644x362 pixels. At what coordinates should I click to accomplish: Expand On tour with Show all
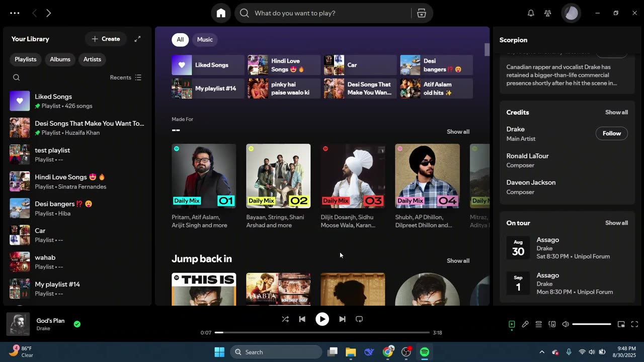(616, 223)
